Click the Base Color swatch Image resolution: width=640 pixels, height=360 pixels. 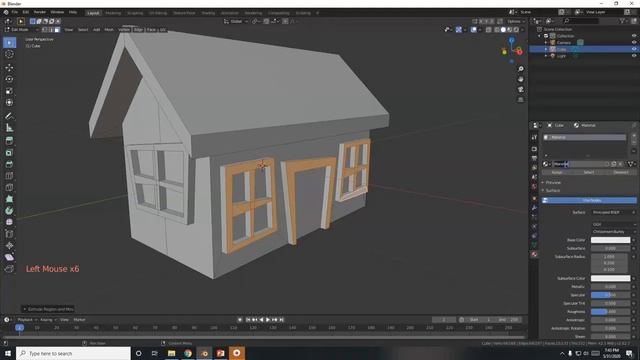pos(610,240)
